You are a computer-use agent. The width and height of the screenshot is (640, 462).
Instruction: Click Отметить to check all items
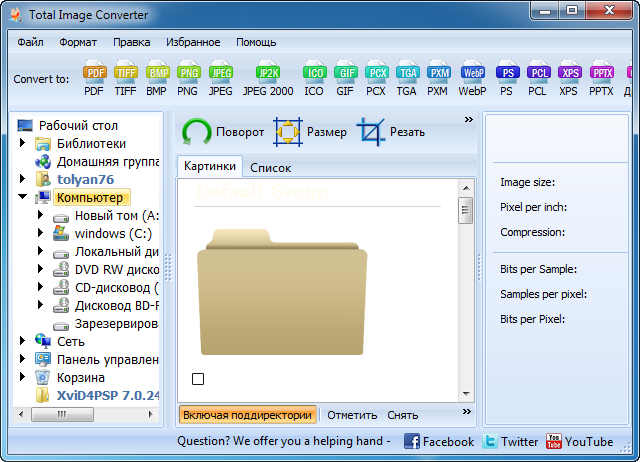pyautogui.click(x=352, y=415)
